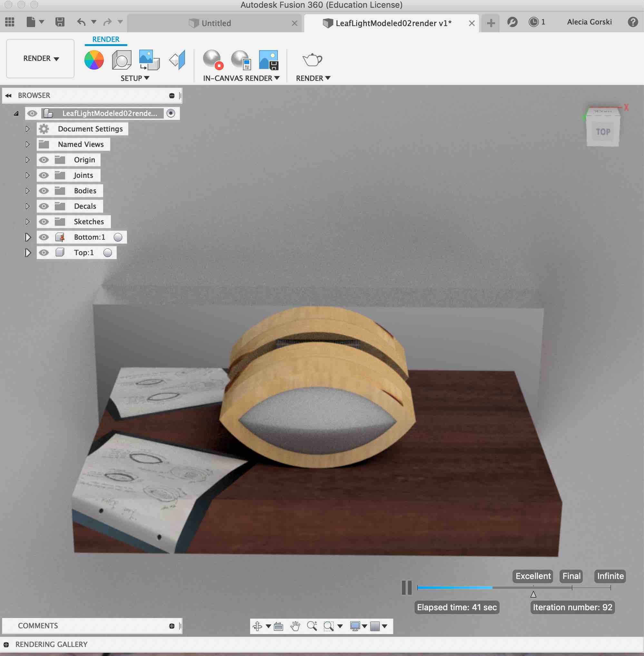The image size is (644, 656).
Task: Open the RENDER panel dropdown menu
Action: coord(313,78)
